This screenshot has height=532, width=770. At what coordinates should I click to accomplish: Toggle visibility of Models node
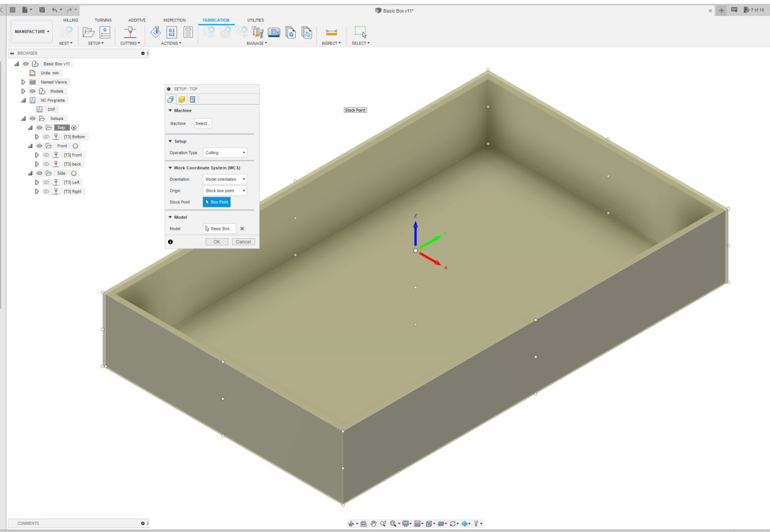coord(32,91)
